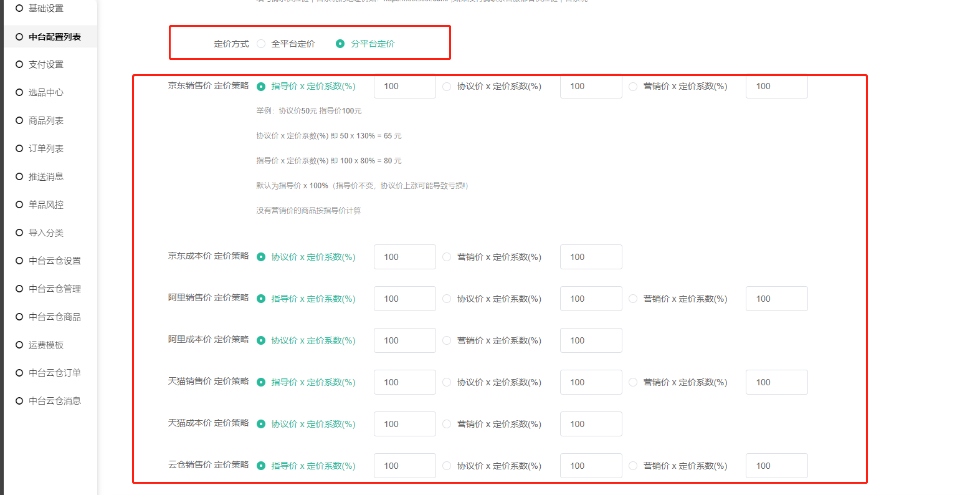The height and width of the screenshot is (495, 980).
Task: Click 云仓销售价 营销价 coefficient input field
Action: tap(776, 466)
